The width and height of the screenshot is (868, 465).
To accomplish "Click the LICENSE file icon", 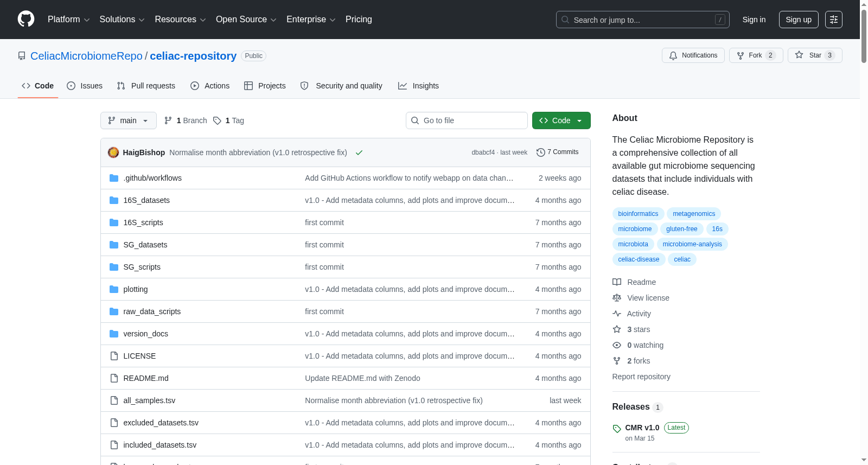I will click(x=114, y=356).
